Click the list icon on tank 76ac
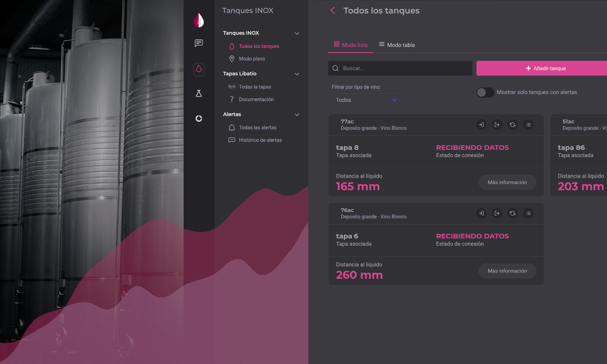The height and width of the screenshot is (364, 607). point(528,213)
